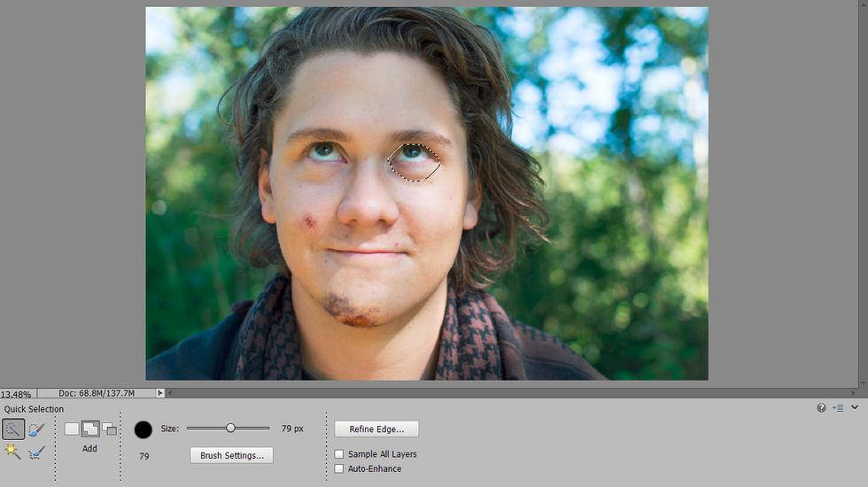This screenshot has width=868, height=487.
Task: Open the tool options panel menu
Action: pyautogui.click(x=838, y=407)
